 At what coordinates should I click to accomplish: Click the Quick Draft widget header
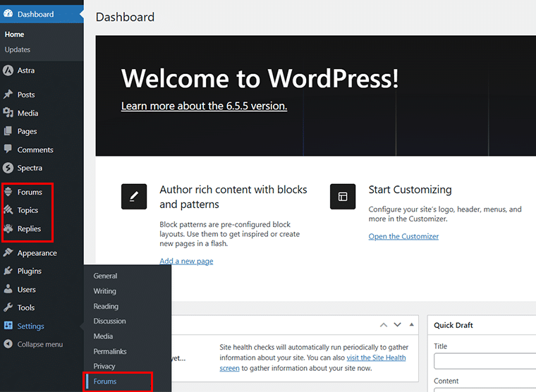(482, 325)
